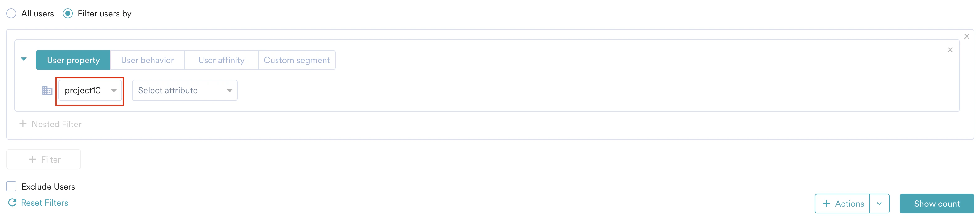The width and height of the screenshot is (980, 220).
Task: Add a condition via Nested Filter
Action: pyautogui.click(x=51, y=124)
